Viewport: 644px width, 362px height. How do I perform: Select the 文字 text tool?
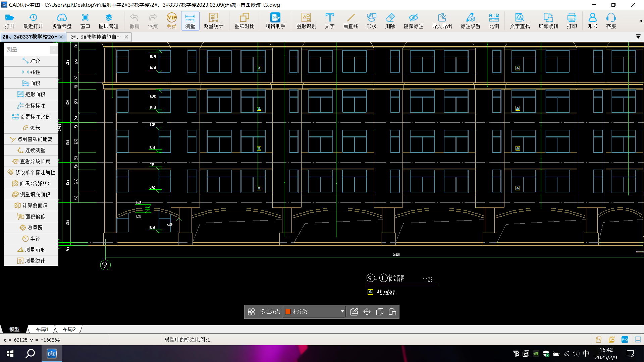click(330, 21)
